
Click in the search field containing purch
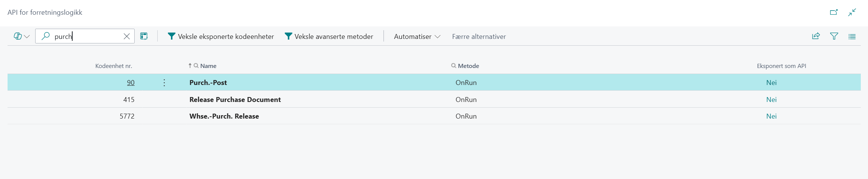point(87,36)
